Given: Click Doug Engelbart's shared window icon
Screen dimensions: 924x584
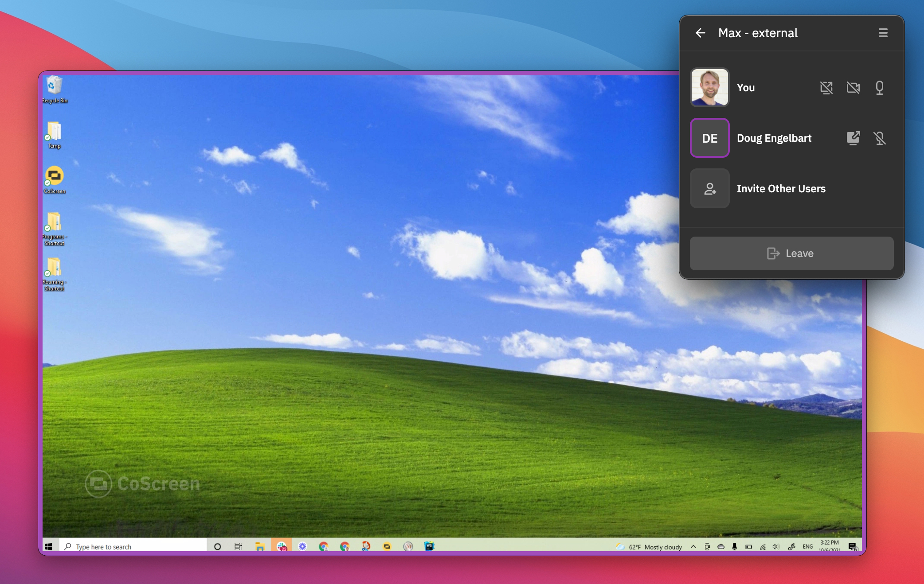Looking at the screenshot, I should 853,138.
